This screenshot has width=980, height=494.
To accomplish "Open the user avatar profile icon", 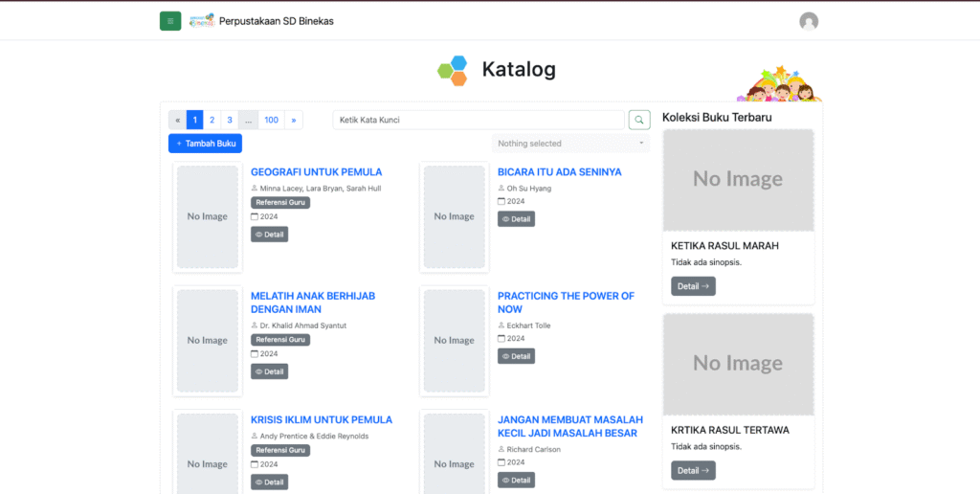I will [809, 21].
